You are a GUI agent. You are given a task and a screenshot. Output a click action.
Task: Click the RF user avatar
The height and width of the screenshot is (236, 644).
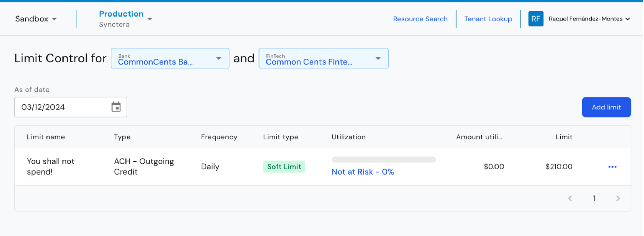click(536, 19)
